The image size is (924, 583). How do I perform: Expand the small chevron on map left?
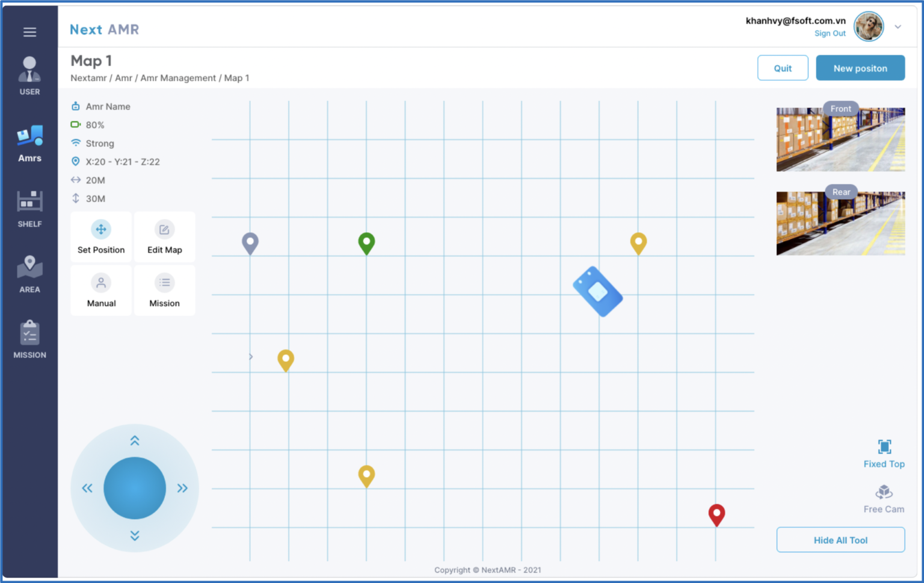tap(251, 357)
